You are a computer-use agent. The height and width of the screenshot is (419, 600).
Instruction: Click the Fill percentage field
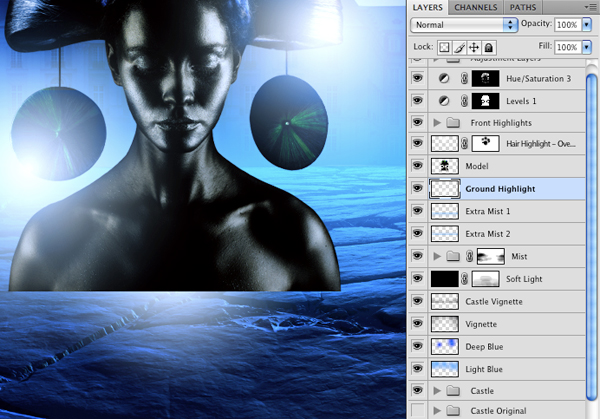567,47
